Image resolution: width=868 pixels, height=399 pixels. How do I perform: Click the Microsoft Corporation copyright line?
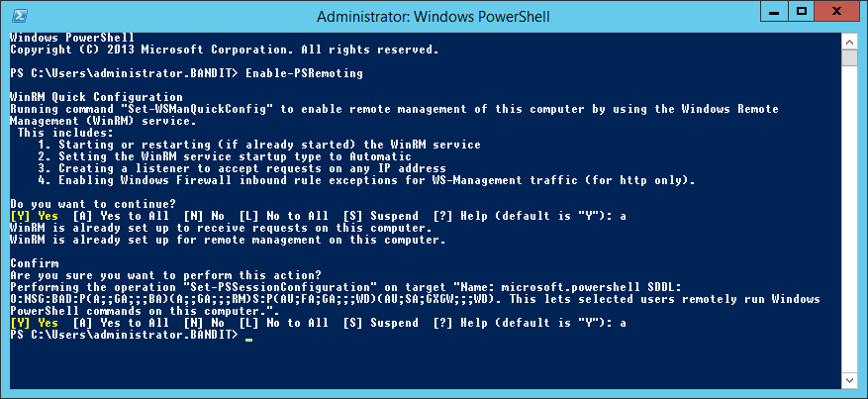[x=224, y=50]
